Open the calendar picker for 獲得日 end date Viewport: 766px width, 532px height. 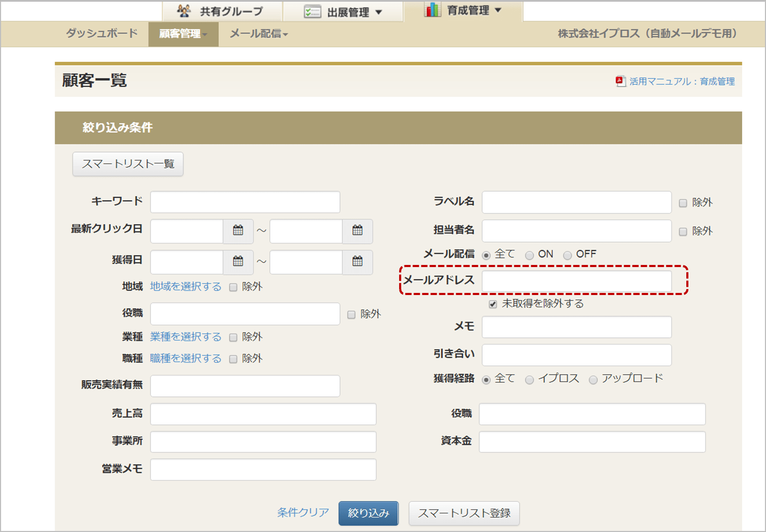(x=357, y=262)
